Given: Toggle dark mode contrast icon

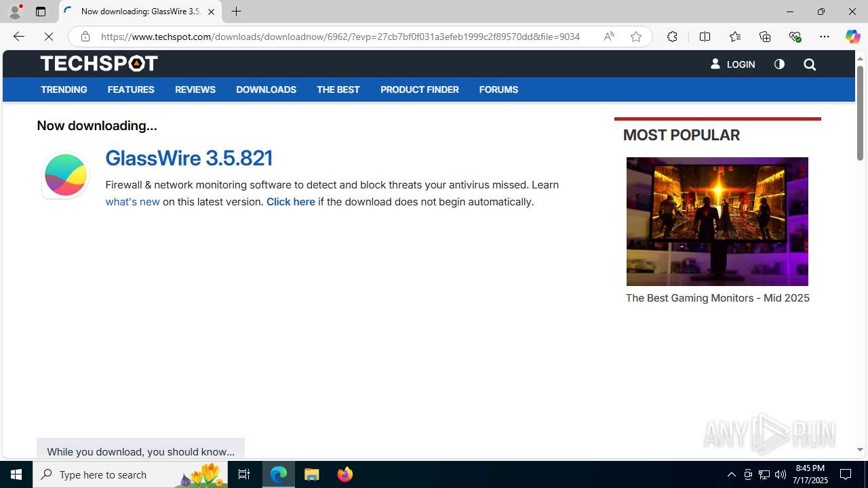Looking at the screenshot, I should pos(779,64).
